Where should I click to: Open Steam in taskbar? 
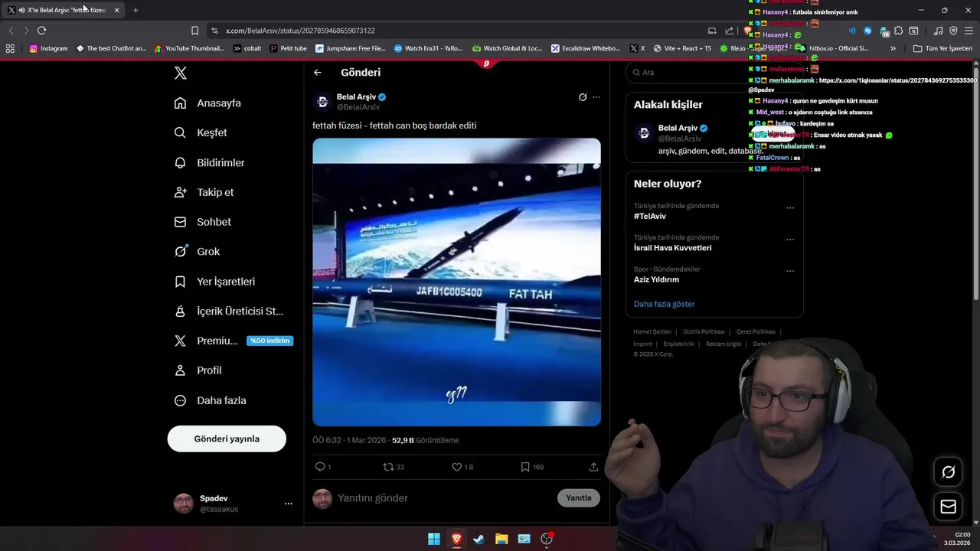pos(479,539)
